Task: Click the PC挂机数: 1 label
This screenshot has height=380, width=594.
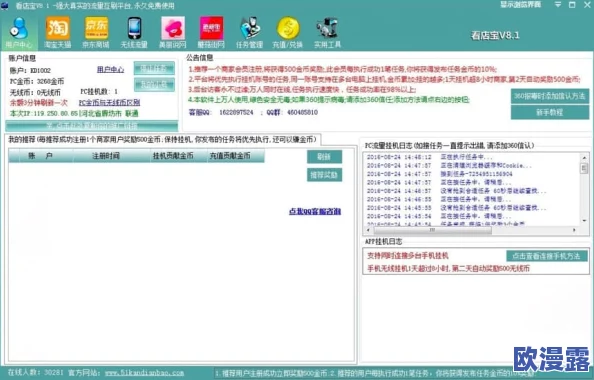Action: tap(99, 92)
